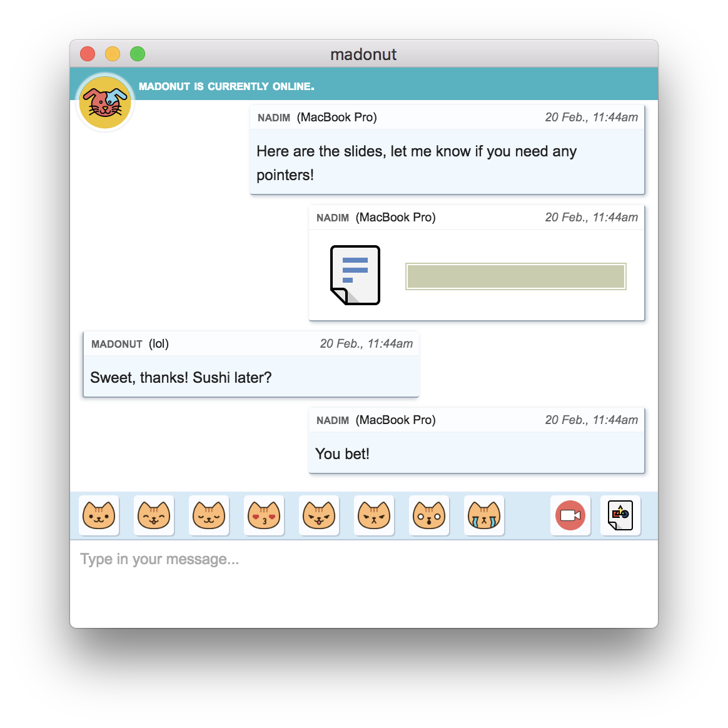Insert the smiling cat emoji
728x728 pixels.
99,515
